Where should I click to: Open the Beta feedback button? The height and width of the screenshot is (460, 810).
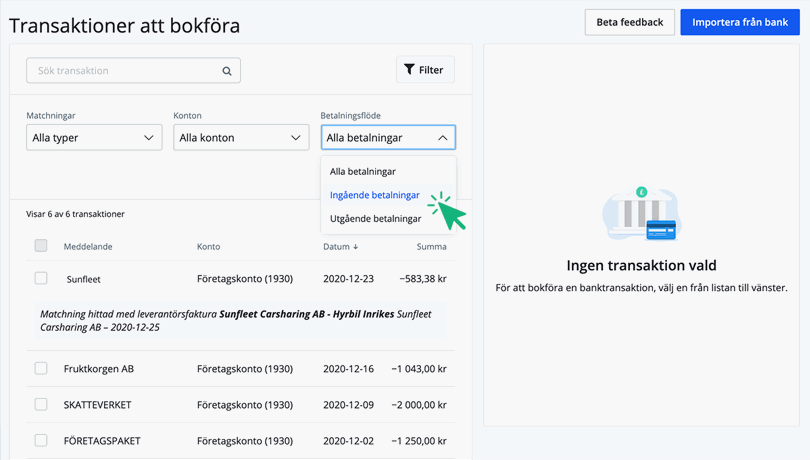[629, 22]
